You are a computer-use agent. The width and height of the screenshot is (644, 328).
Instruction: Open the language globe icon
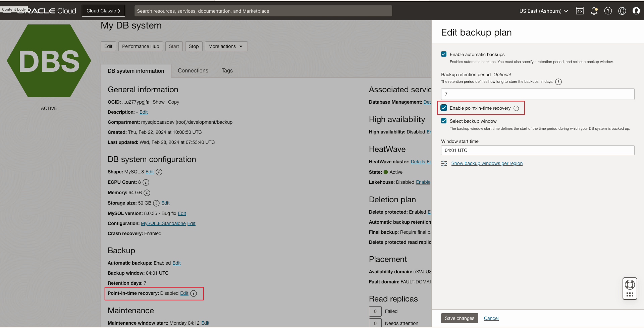coord(622,11)
